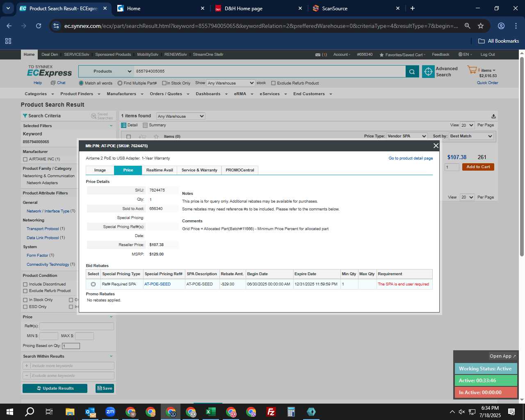Click Go to product detail page
This screenshot has height=420, width=525.
point(411,158)
